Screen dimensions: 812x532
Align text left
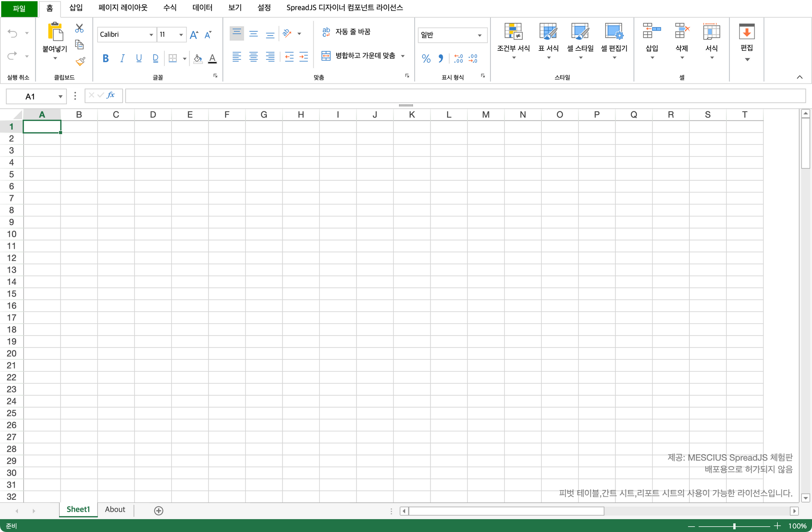click(x=237, y=57)
